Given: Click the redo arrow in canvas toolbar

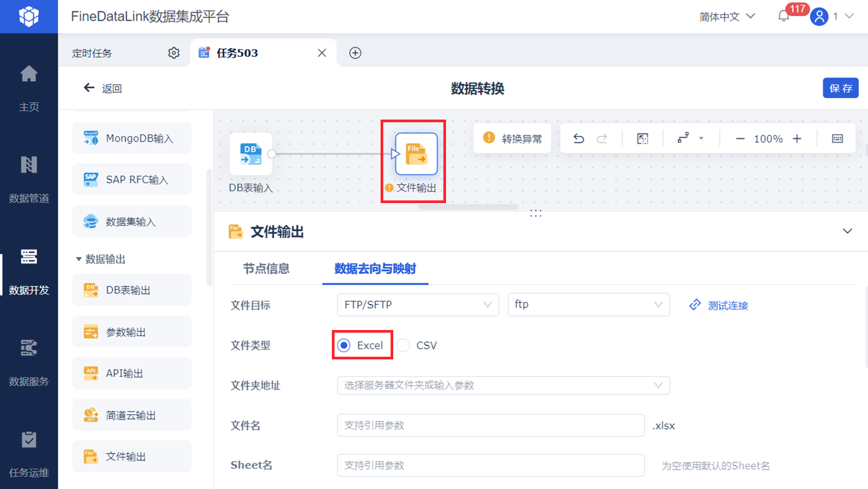Looking at the screenshot, I should pos(602,138).
